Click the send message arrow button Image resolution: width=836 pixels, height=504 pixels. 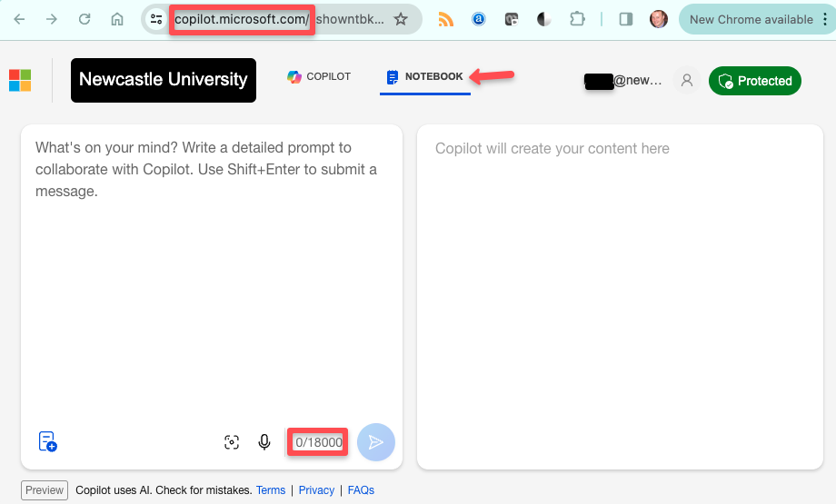coord(376,442)
